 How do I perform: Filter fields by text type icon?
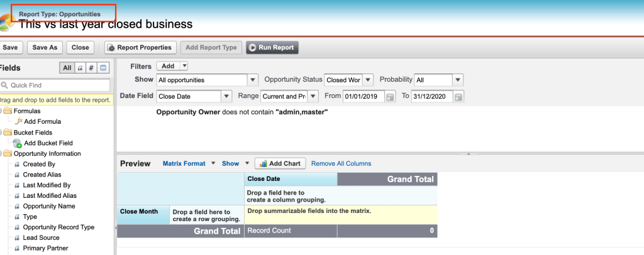pos(80,68)
